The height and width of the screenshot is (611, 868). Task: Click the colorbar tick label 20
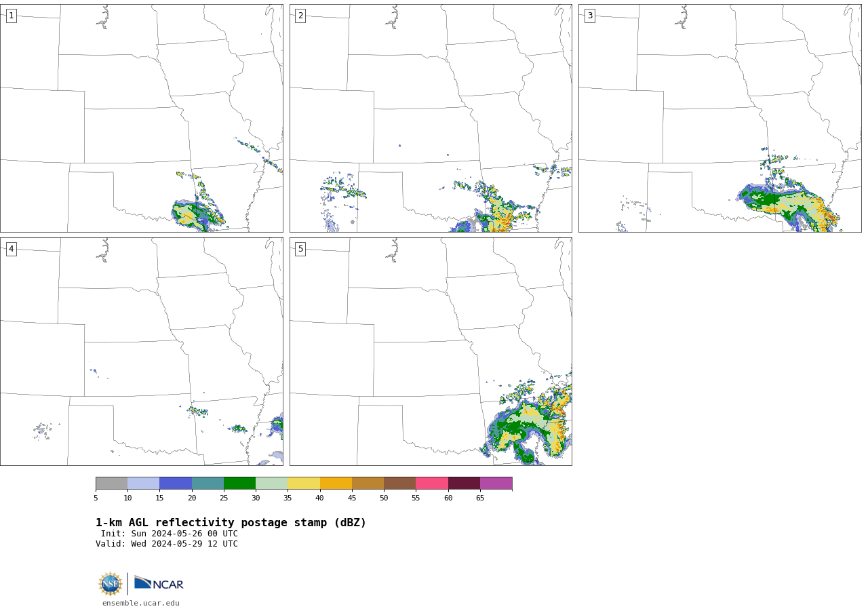click(x=192, y=498)
